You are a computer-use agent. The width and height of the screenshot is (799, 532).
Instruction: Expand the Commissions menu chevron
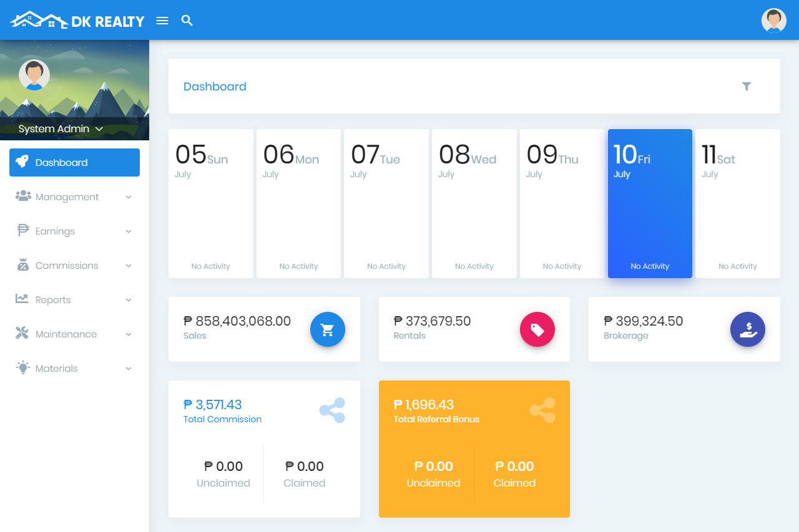click(129, 266)
